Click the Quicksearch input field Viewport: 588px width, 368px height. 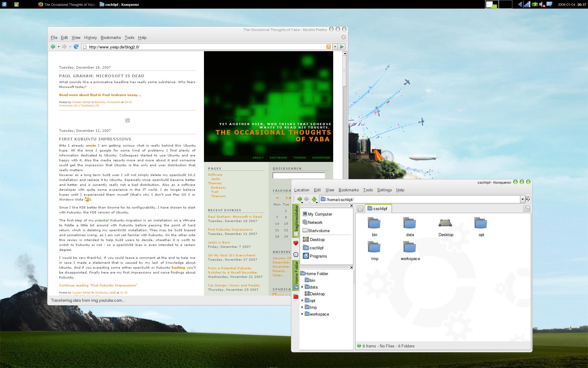tap(299, 176)
